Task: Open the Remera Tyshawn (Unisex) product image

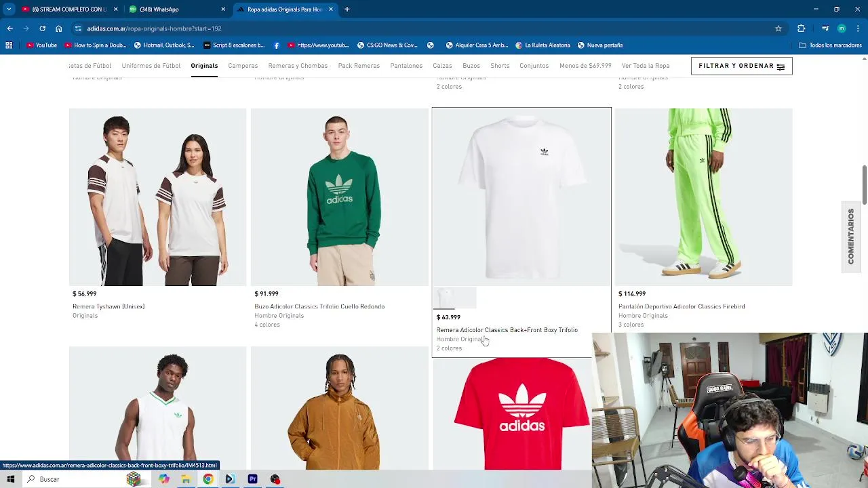Action: pos(157,197)
